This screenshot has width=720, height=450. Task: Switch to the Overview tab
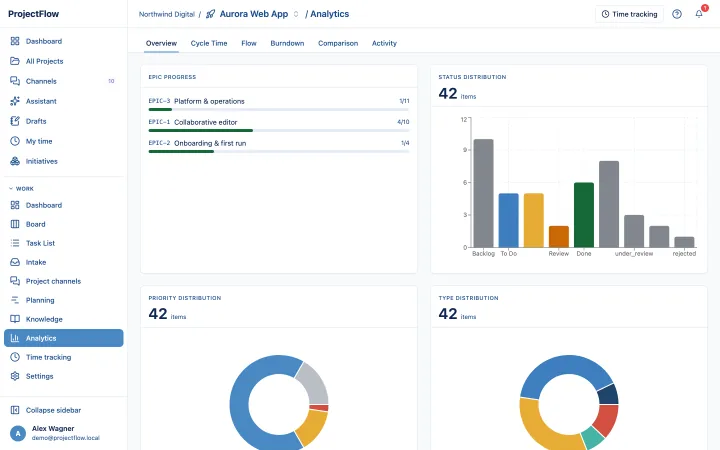click(x=161, y=43)
